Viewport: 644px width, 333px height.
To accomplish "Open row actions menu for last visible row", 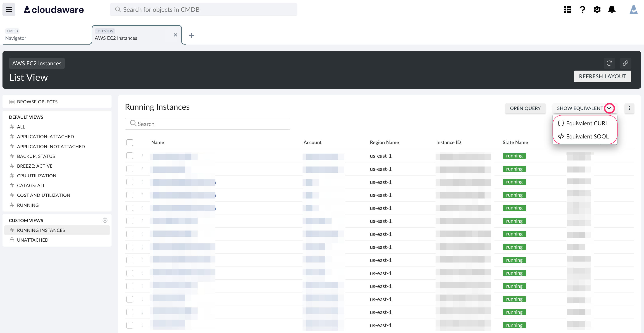I will click(142, 325).
